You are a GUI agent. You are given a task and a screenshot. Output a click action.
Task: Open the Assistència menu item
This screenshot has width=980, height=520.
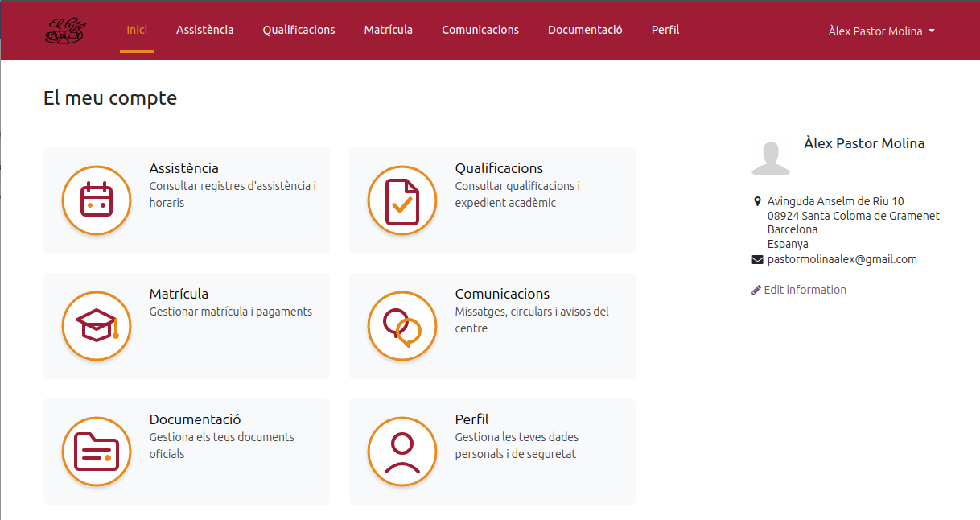pyautogui.click(x=205, y=30)
